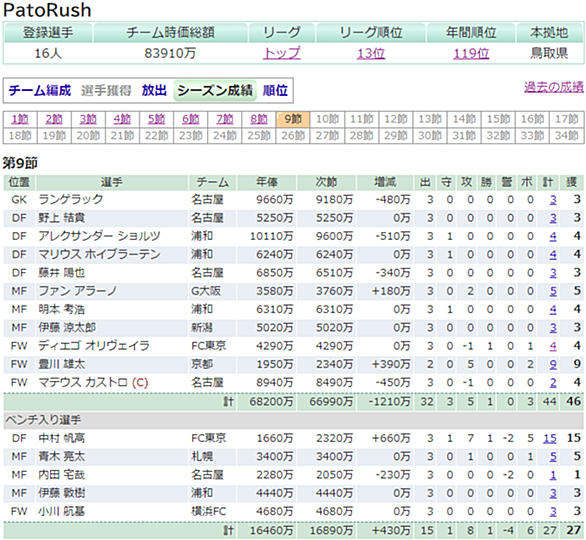Go to round 6節
Viewport: 586px width, 540px height.
[x=191, y=119]
